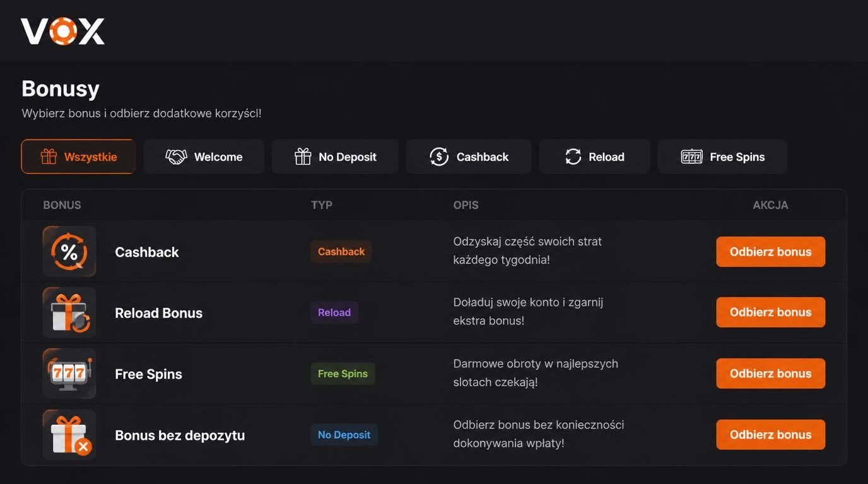Click the Free Spins bonus name in the table
The width and height of the screenshot is (868, 484).
[149, 374]
